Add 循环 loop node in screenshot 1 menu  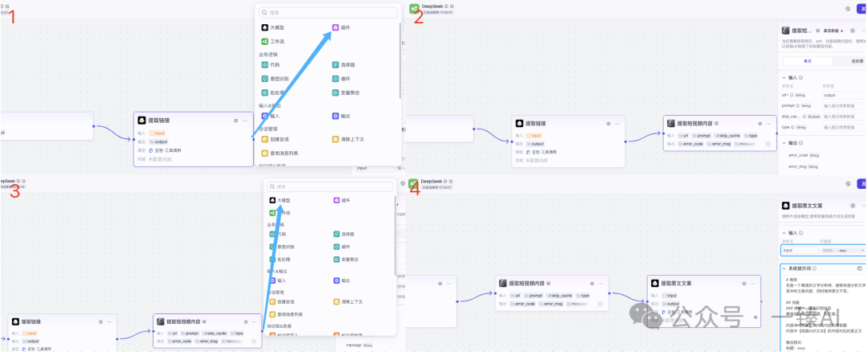(x=341, y=79)
